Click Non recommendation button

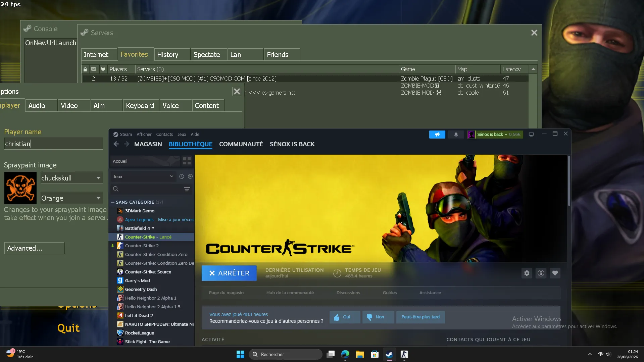tap(378, 317)
